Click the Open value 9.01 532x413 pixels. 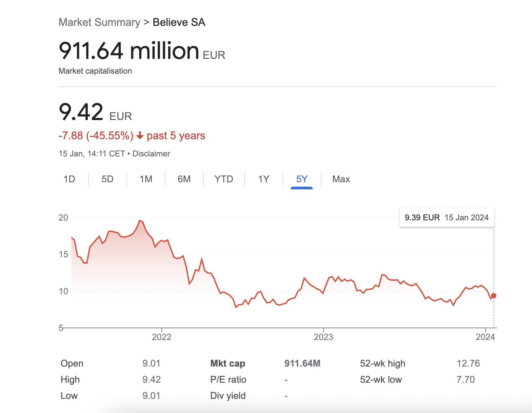(x=151, y=364)
